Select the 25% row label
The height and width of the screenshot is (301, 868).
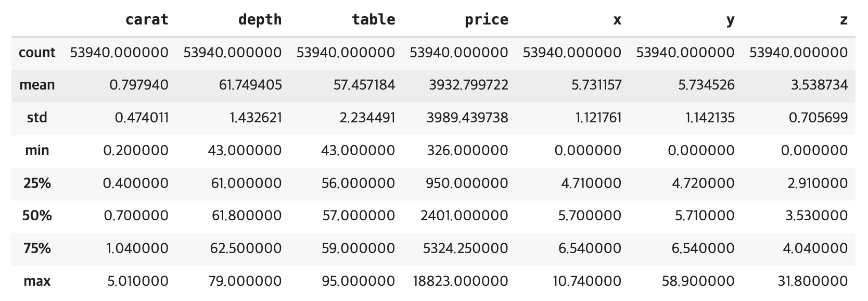pos(37,183)
